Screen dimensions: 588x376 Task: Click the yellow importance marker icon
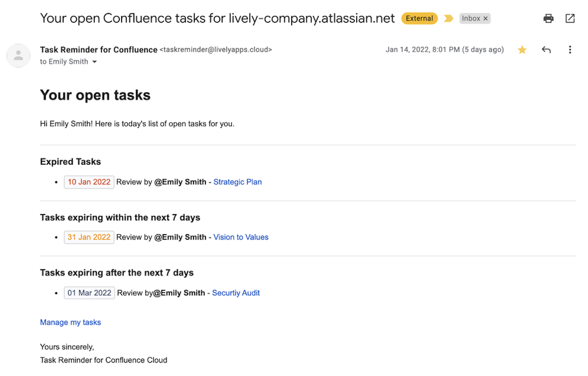(448, 18)
